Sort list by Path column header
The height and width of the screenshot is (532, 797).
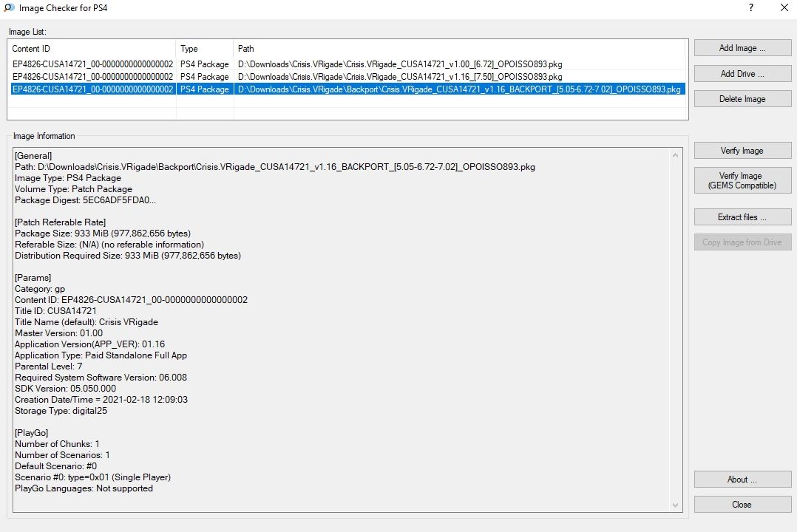click(459, 49)
